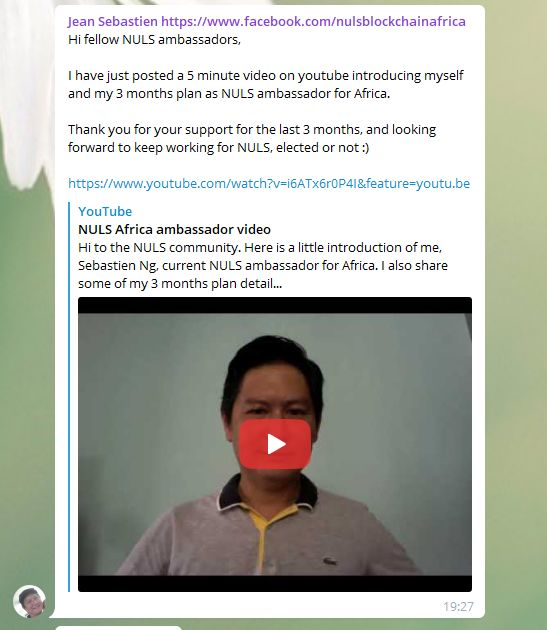Open Jean Sebastien's profile avatar
Image resolution: width=547 pixels, height=630 pixels.
coord(29,601)
